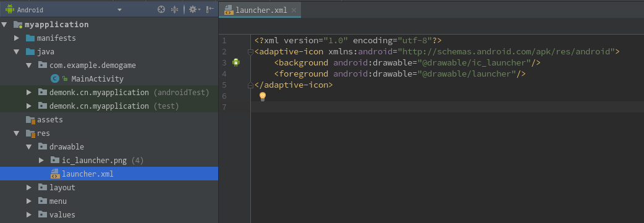Select the launcher.xml editor tab

[x=260, y=11]
